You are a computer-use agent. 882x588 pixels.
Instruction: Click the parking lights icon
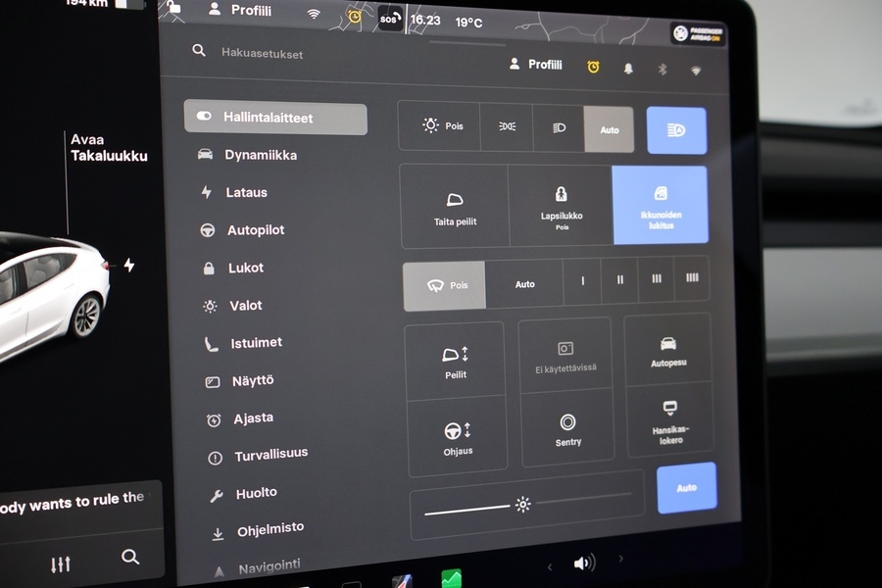click(507, 126)
